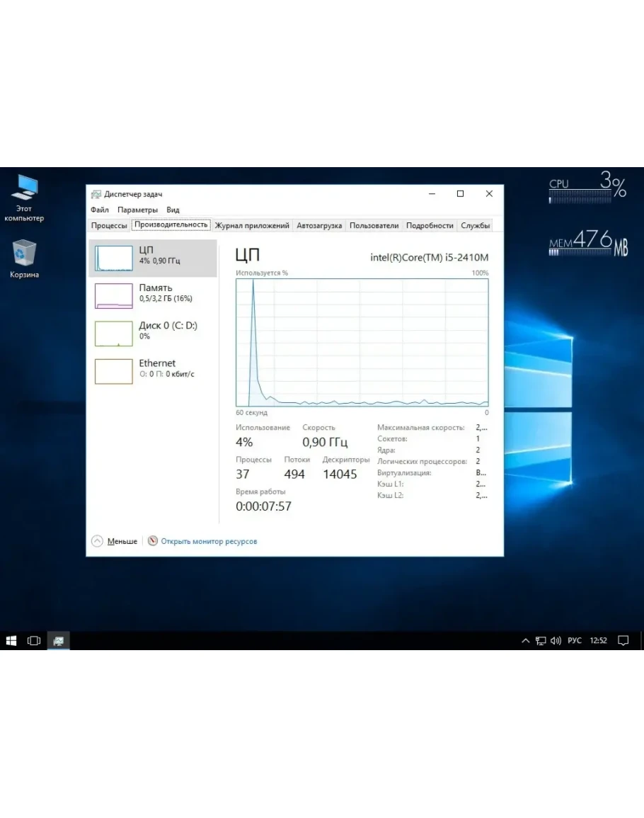This screenshot has height=818, width=644.
Task: Open the Вид menu
Action: [173, 210]
